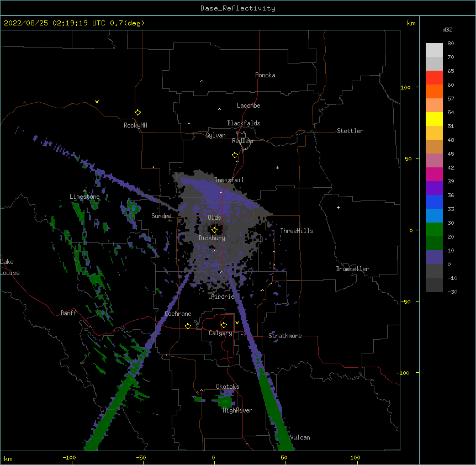
Task: Pick the red 65 dBZ legend swatch
Action: coord(434,77)
